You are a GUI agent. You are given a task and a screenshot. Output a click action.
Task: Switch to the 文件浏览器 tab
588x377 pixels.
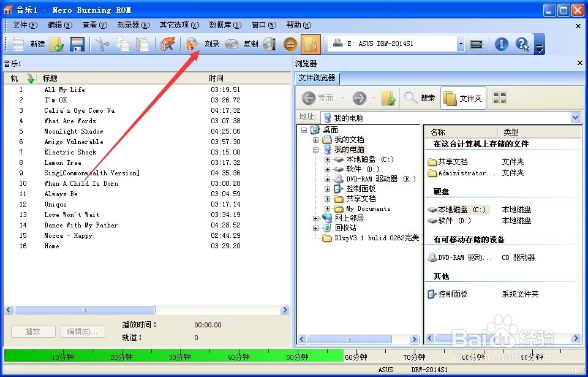pos(317,78)
